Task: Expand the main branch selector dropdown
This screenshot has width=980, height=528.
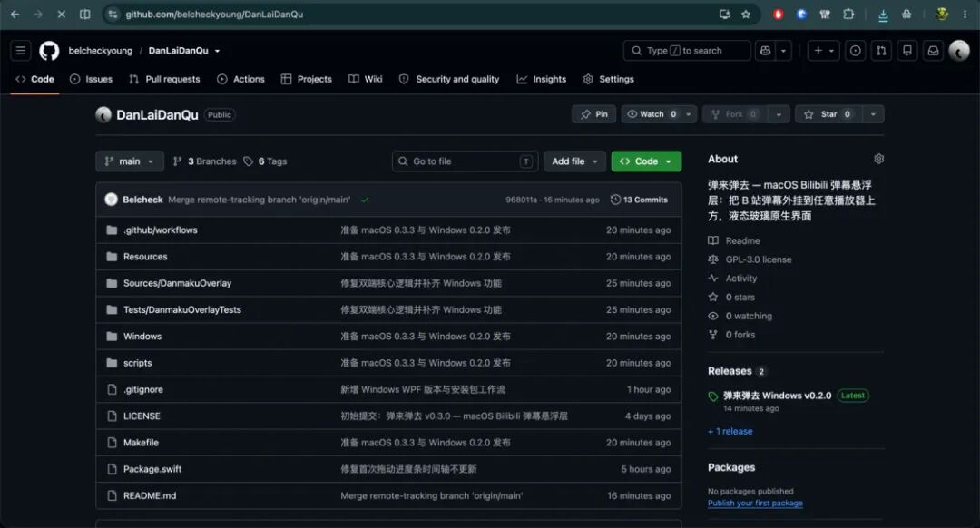Action: [130, 161]
